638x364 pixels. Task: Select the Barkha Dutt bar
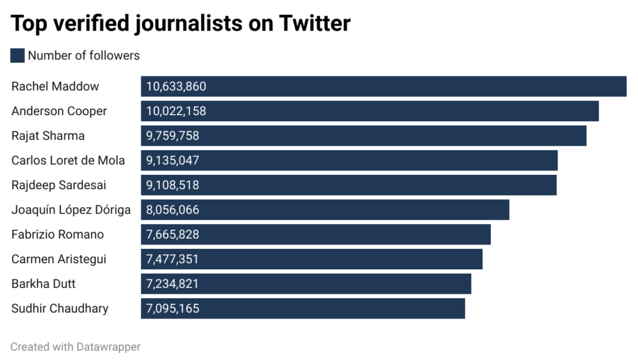click(306, 284)
